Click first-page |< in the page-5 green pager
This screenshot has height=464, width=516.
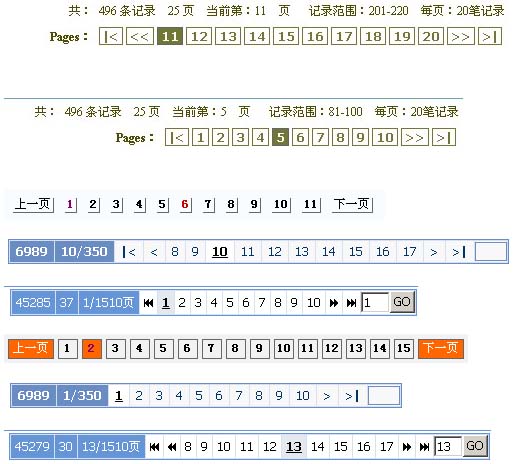click(x=177, y=137)
